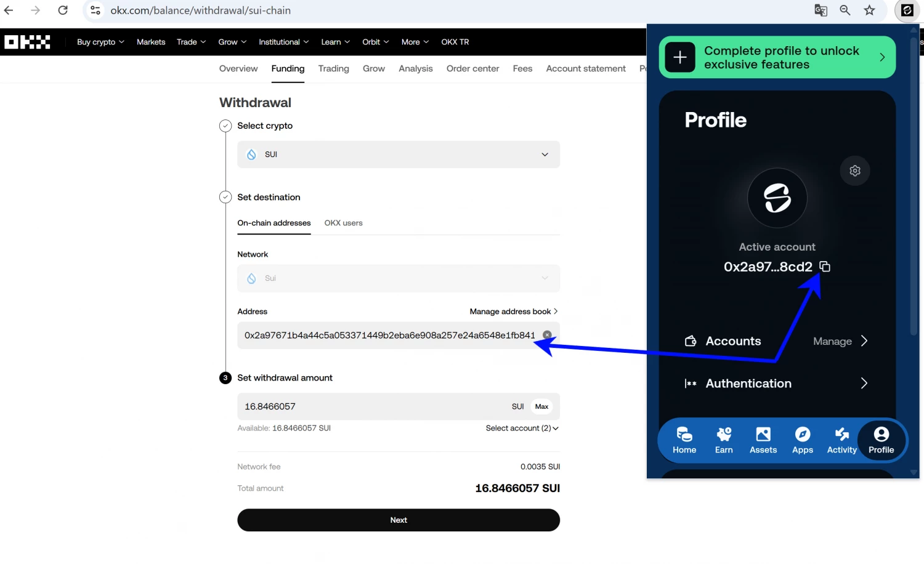924x564 pixels.
Task: Switch to the Trading tab
Action: click(334, 68)
